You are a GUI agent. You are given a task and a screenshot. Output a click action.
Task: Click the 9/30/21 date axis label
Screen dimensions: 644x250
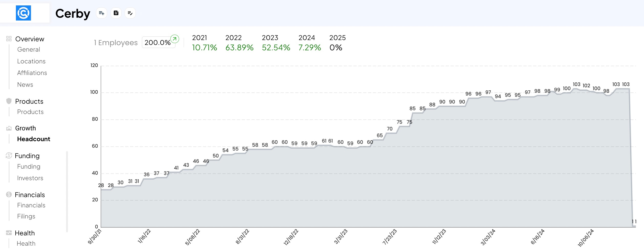click(95, 237)
